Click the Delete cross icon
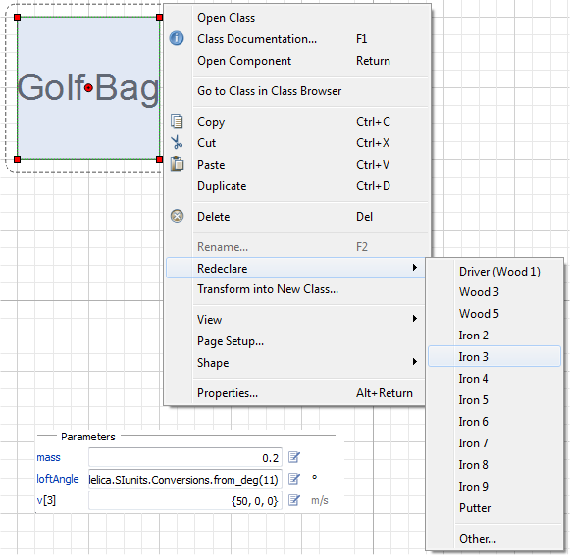 177,217
